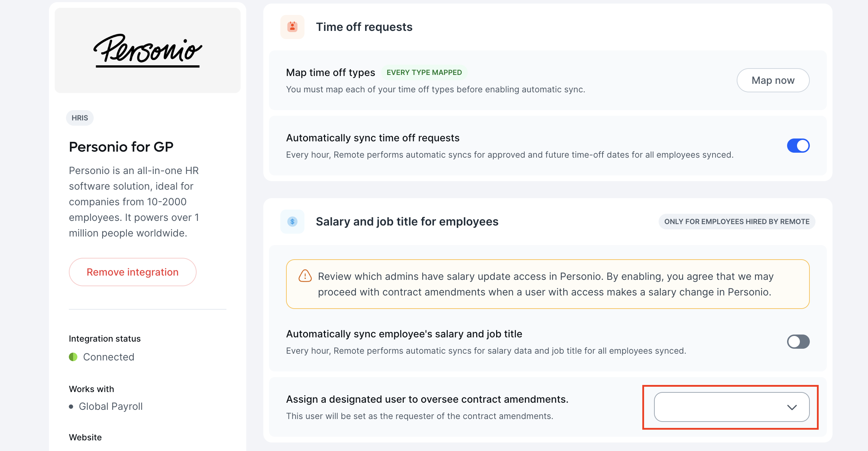The height and width of the screenshot is (451, 868).
Task: Click the Map now button
Action: pyautogui.click(x=773, y=80)
